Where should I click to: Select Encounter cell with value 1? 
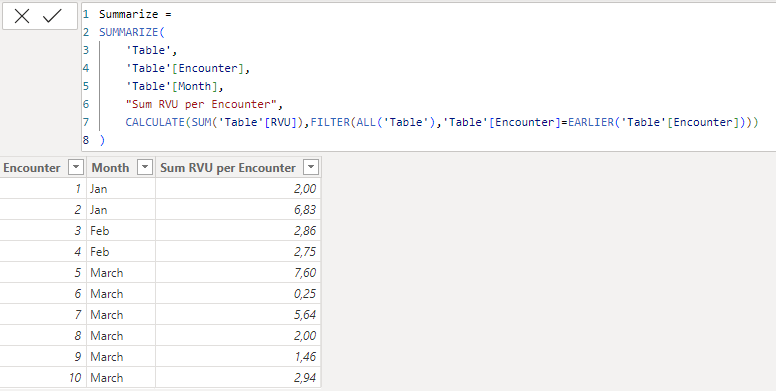click(x=43, y=189)
